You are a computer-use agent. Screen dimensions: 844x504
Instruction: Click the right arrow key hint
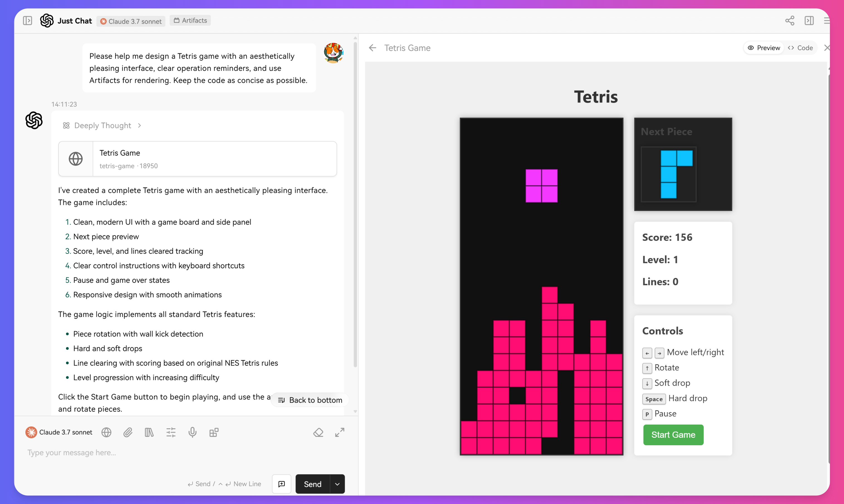[x=659, y=353]
